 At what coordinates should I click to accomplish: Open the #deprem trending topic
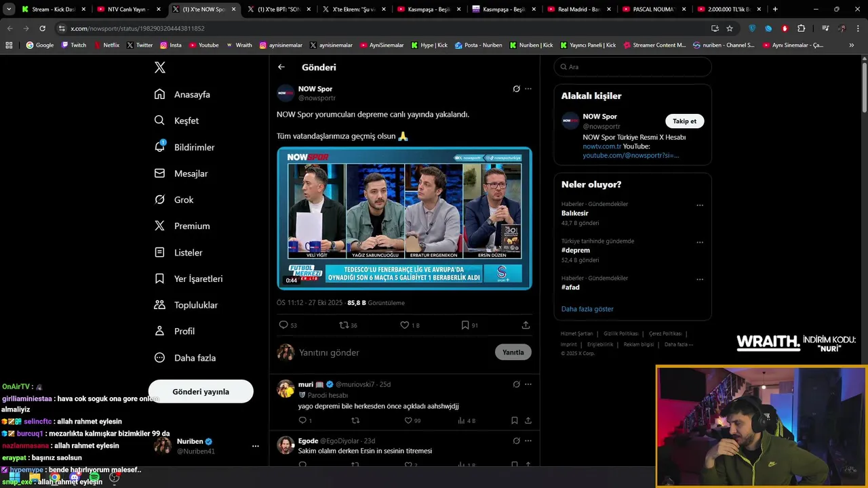[576, 250]
